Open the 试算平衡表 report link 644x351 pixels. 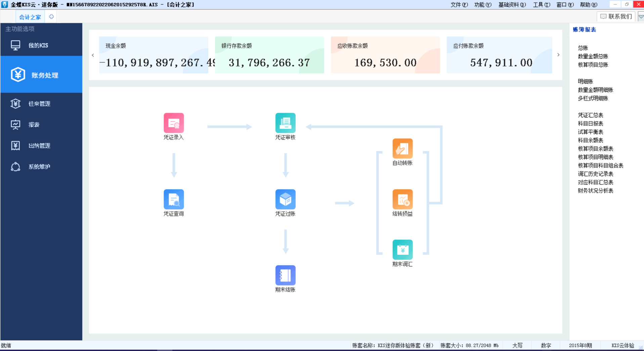(590, 132)
